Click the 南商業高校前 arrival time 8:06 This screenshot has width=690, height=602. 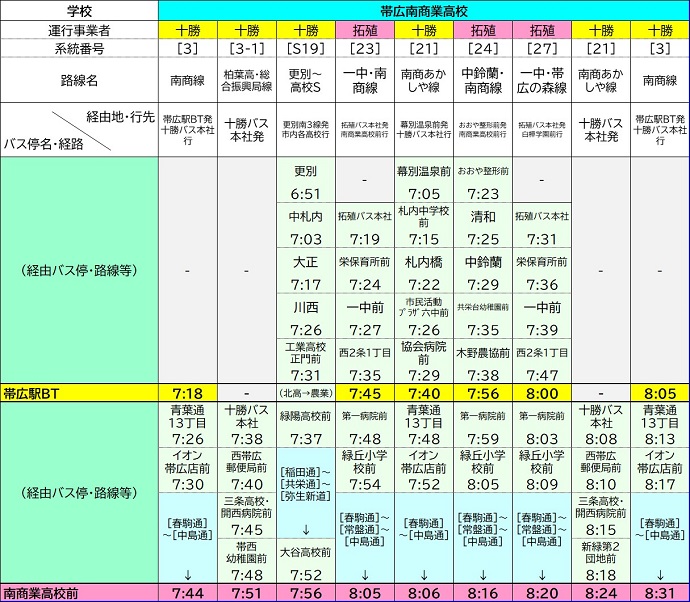coord(424,594)
